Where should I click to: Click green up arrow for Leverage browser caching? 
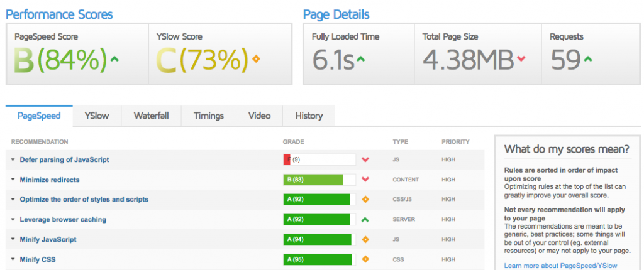[365, 220]
